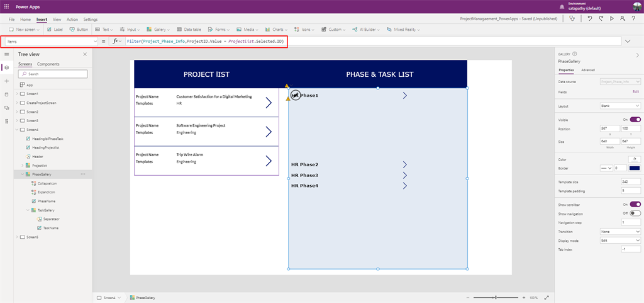This screenshot has width=644, height=303.
Task: Switch to the Advanced tab
Action: (x=588, y=70)
